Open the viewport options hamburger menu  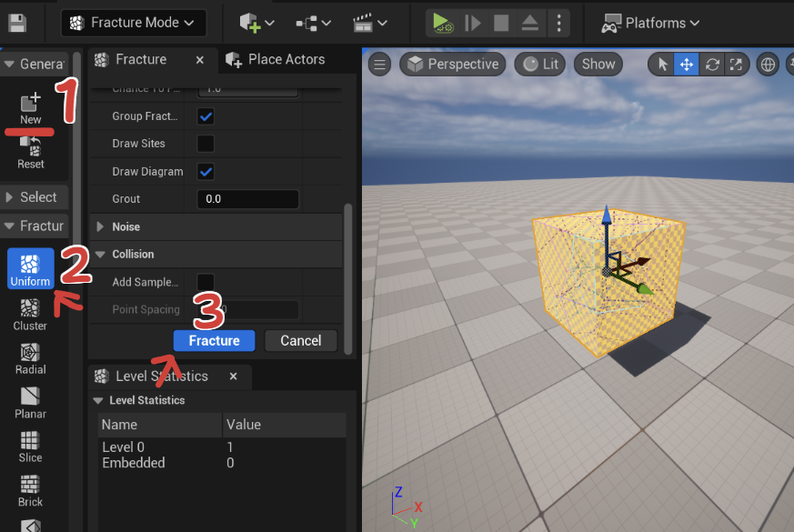(x=379, y=65)
